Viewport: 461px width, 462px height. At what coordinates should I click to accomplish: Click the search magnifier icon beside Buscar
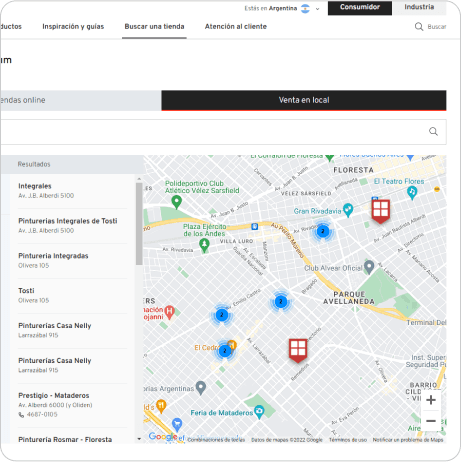click(419, 27)
